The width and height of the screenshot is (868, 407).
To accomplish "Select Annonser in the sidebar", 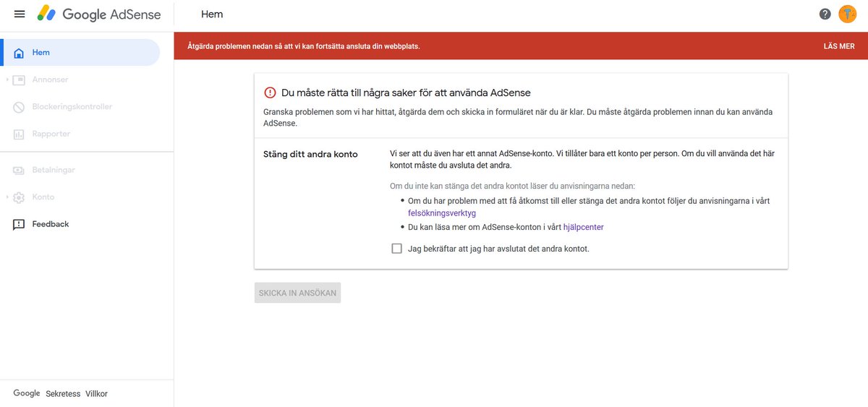I will point(80,80).
